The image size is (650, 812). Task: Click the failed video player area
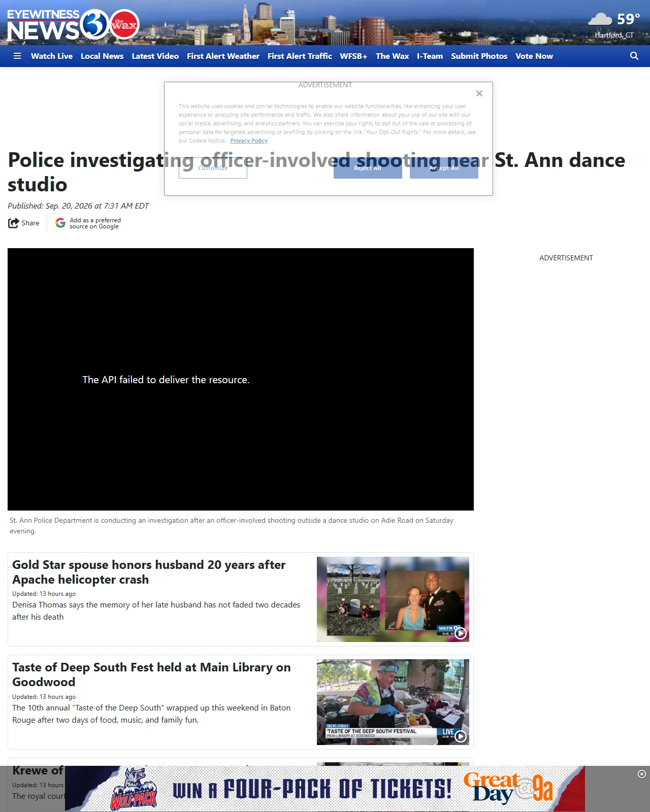pyautogui.click(x=241, y=379)
